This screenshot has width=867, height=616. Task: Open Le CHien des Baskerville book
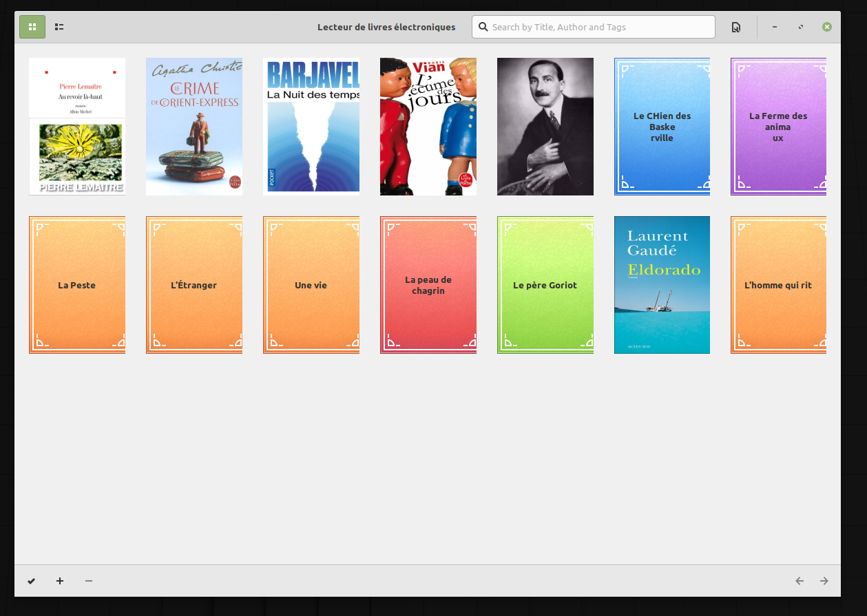pos(662,127)
